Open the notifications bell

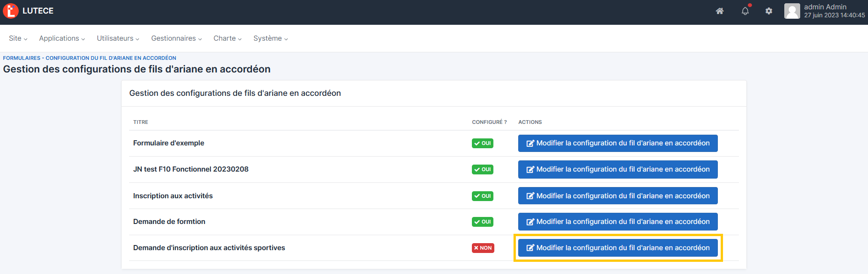745,11
